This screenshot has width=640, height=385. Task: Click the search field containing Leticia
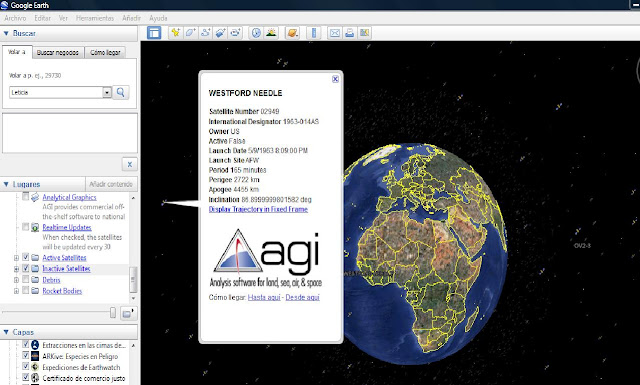56,92
